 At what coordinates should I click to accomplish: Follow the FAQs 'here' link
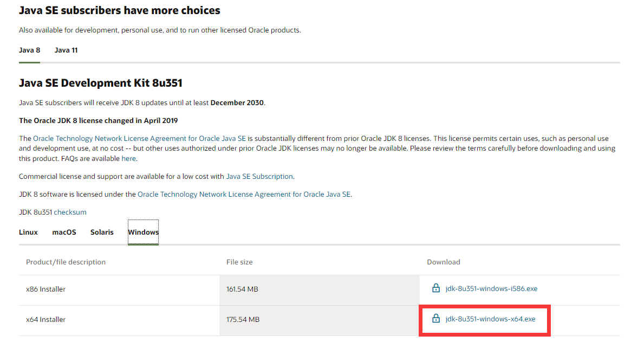[x=128, y=159]
